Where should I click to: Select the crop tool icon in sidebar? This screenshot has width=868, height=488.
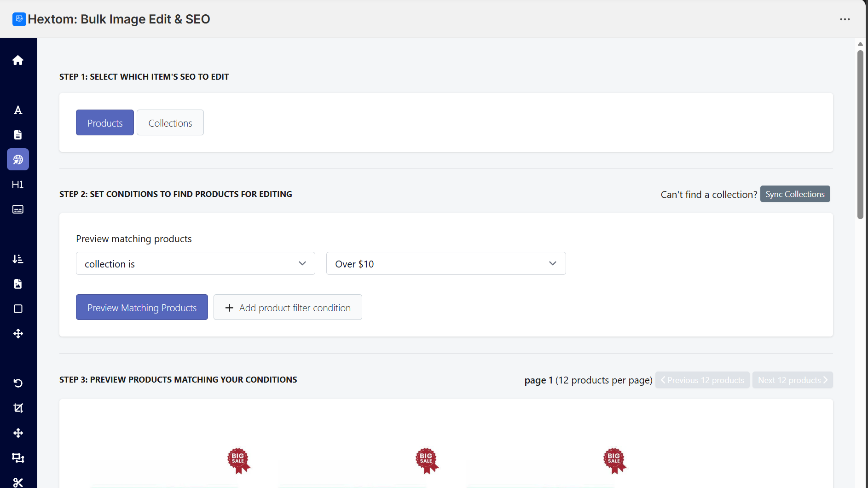[x=18, y=408]
